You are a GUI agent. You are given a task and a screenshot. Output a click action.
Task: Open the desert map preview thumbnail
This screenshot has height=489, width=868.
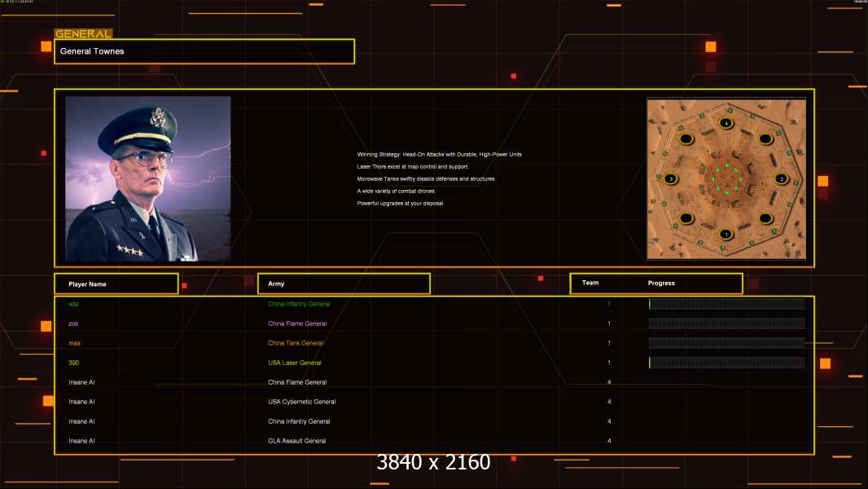(726, 178)
